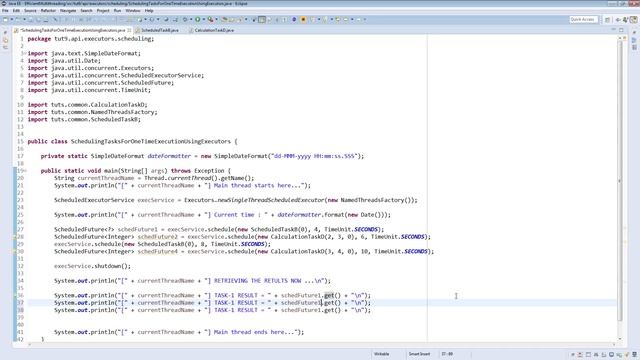Click the Run External Tools icon
Image resolution: width=640 pixels, height=360 pixels.
tap(210, 19)
